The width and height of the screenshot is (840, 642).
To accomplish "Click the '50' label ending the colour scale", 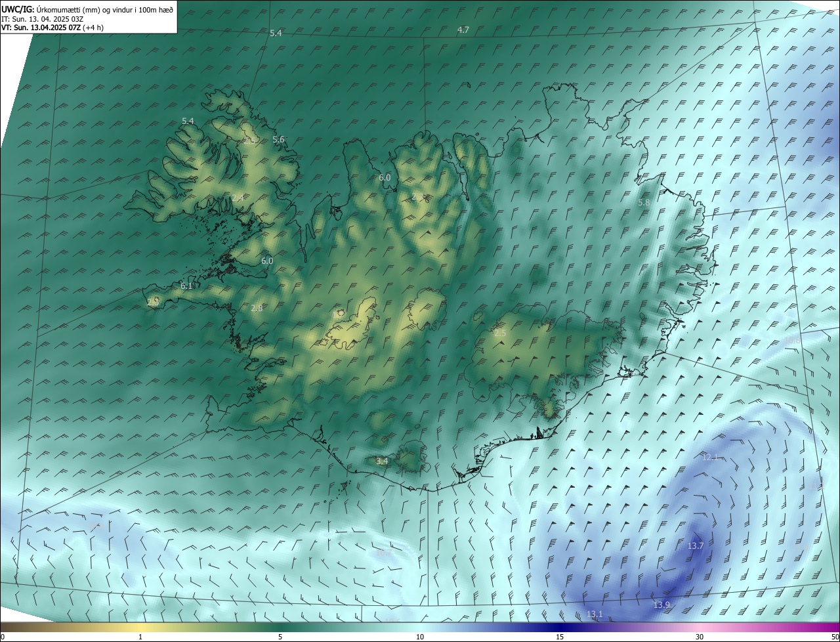I will coord(835,637).
